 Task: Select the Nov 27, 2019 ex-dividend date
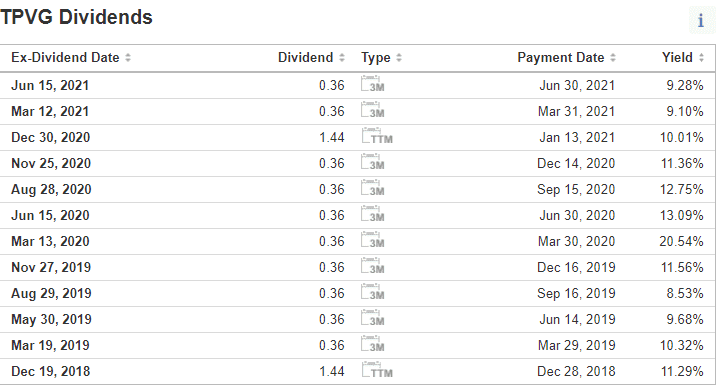(51, 268)
